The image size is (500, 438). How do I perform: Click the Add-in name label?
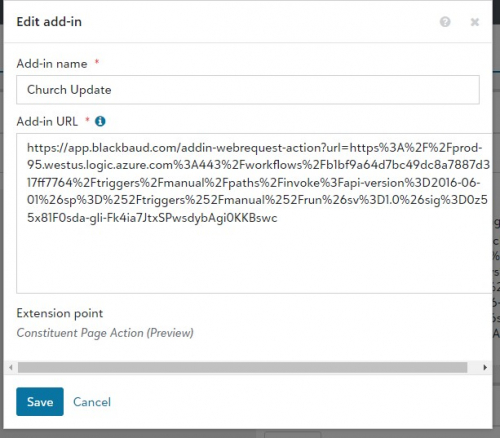point(52,63)
